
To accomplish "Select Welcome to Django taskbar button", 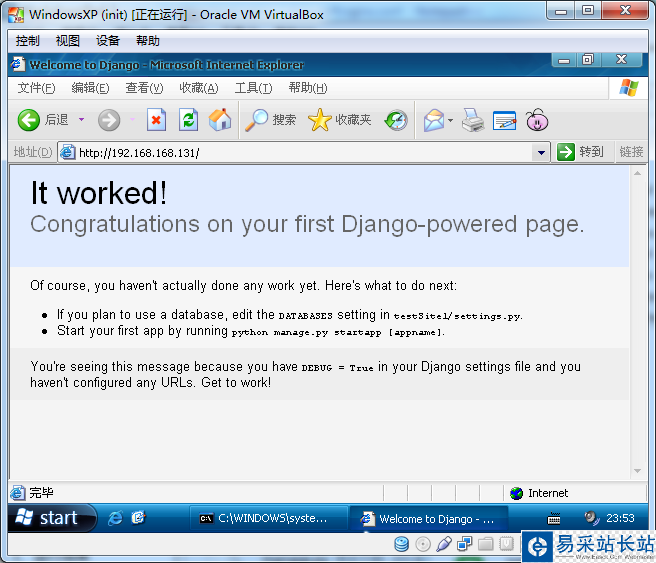I will (x=429, y=519).
